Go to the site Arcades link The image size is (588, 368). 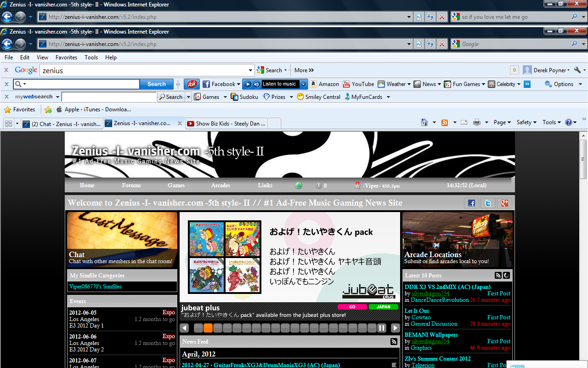click(x=220, y=185)
